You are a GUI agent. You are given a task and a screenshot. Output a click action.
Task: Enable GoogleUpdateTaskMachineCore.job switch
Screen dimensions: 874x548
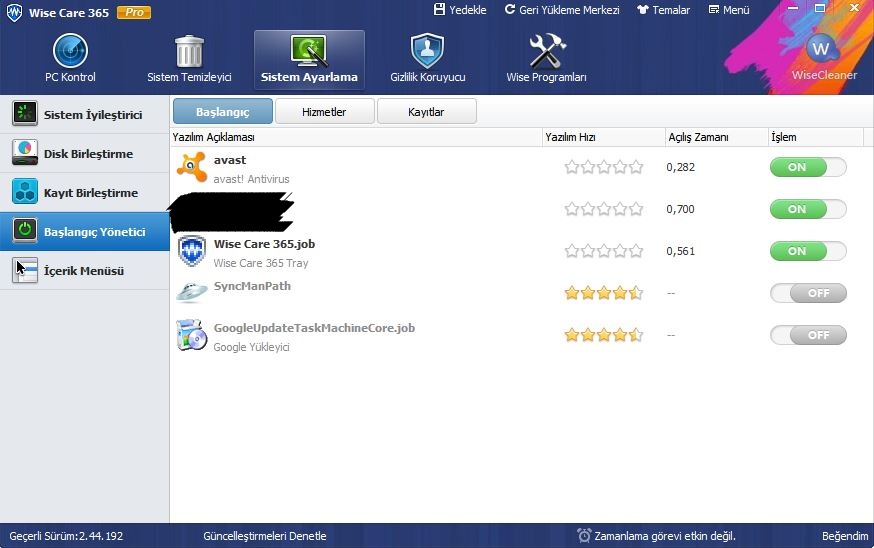click(x=808, y=335)
